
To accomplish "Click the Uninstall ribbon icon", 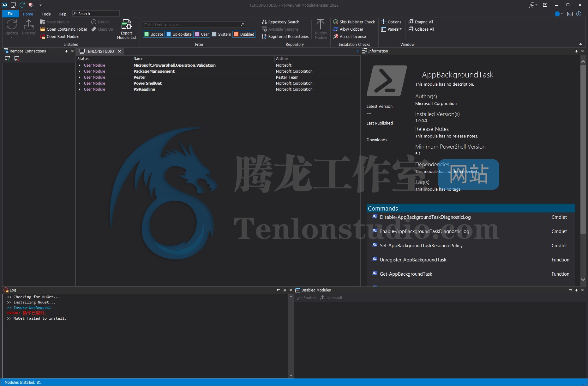I will click(29, 28).
